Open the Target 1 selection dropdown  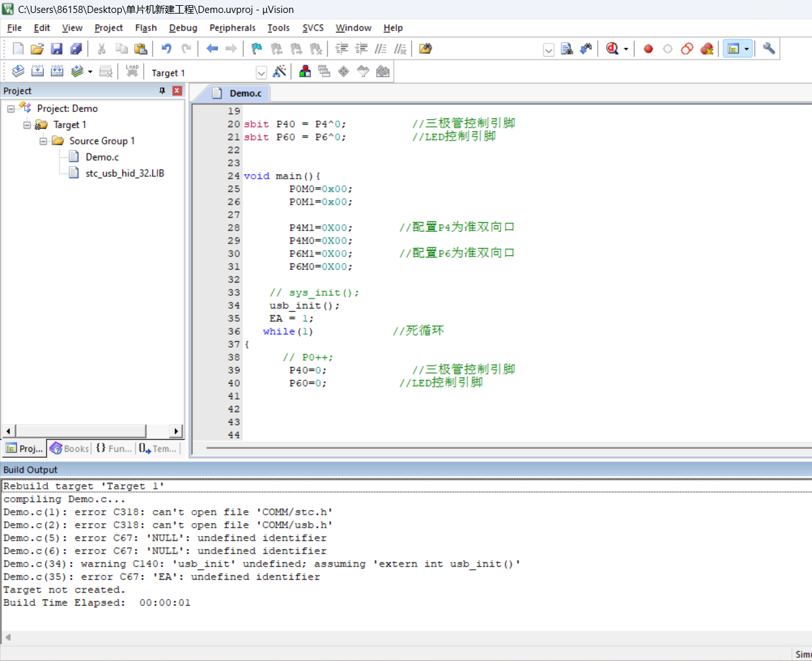click(261, 73)
